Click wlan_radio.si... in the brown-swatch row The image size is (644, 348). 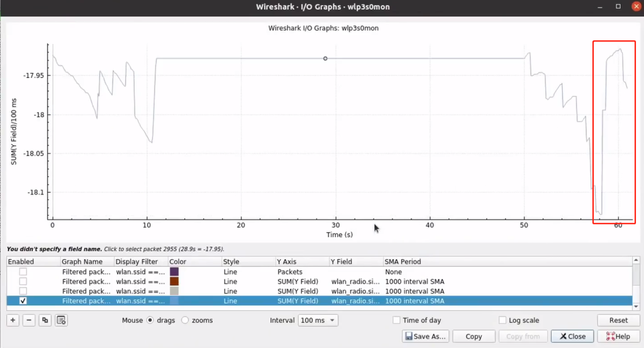355,281
